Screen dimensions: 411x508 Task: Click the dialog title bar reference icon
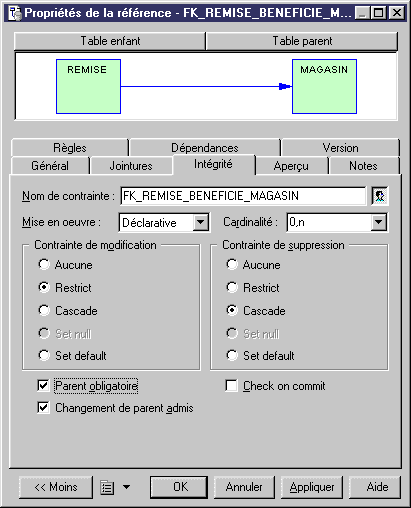[14, 13]
